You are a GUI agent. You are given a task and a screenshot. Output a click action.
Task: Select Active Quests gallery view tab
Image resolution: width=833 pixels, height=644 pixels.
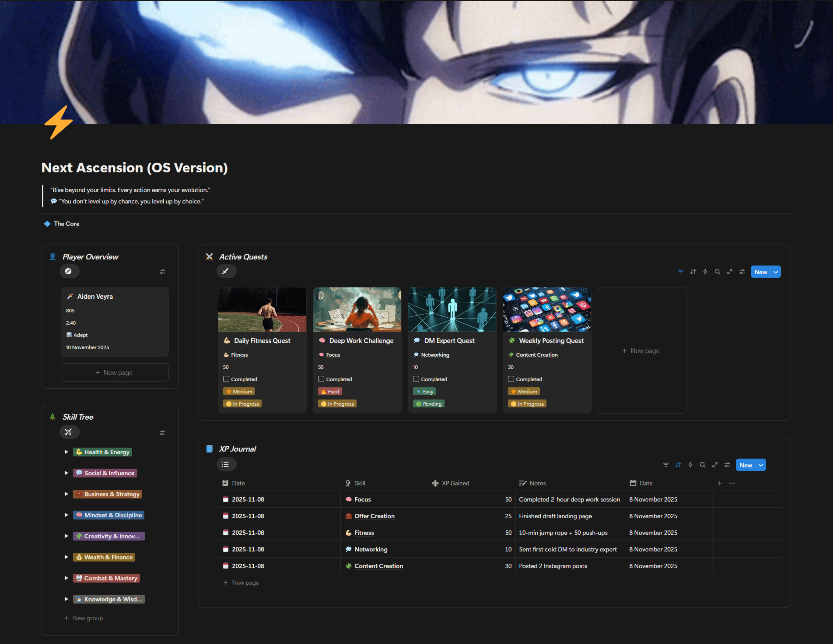coord(226,271)
